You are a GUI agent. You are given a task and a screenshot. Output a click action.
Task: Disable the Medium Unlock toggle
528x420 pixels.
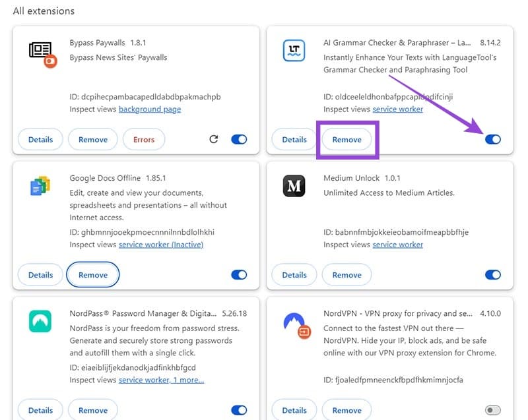pos(493,275)
